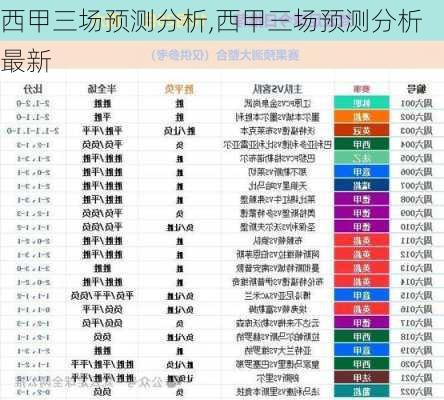
Task: Click the match teams cell in row 周六020
Action: click(278, 364)
